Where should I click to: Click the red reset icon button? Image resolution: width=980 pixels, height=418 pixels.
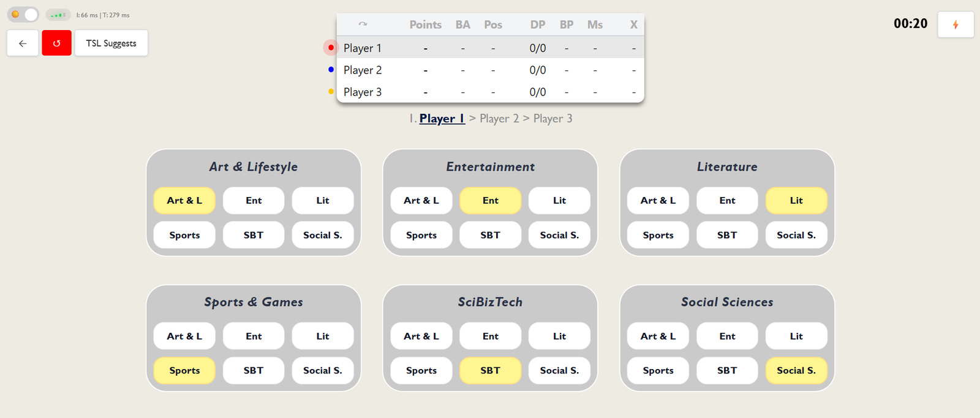[x=57, y=43]
